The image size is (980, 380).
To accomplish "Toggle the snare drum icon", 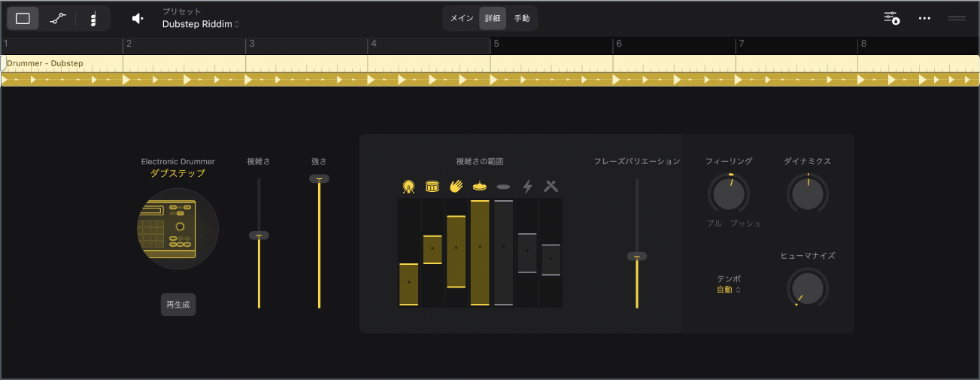I will (x=432, y=186).
